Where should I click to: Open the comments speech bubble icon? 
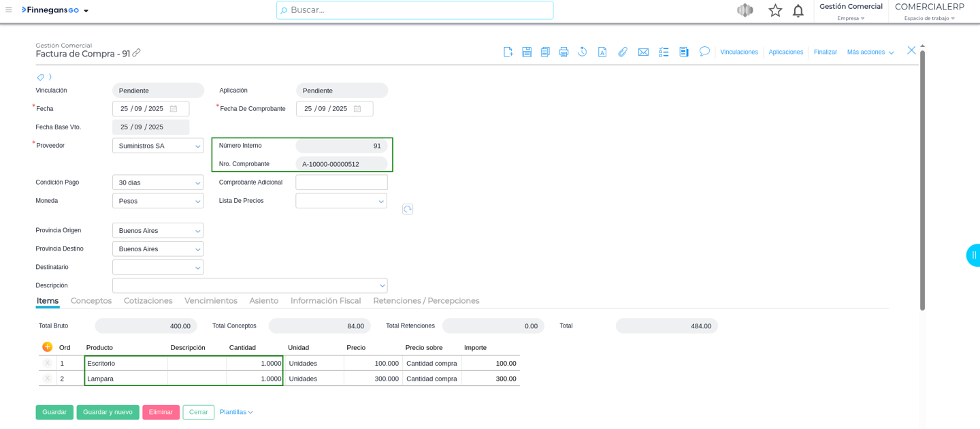point(704,52)
